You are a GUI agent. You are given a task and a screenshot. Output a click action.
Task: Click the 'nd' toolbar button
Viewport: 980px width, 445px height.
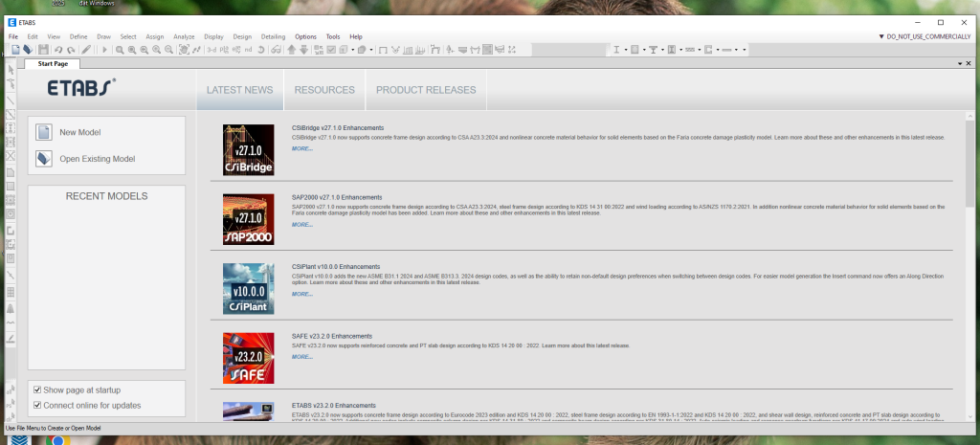(x=248, y=50)
